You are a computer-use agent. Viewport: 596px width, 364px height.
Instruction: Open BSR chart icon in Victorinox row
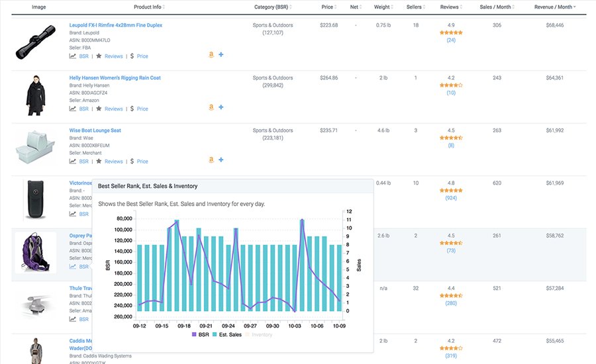[72, 214]
